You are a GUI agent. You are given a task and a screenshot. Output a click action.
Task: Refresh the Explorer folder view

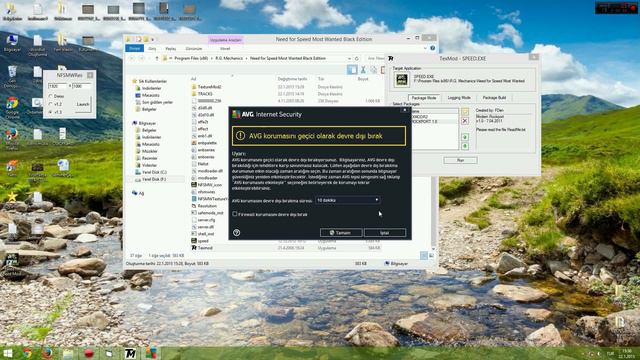(356, 58)
